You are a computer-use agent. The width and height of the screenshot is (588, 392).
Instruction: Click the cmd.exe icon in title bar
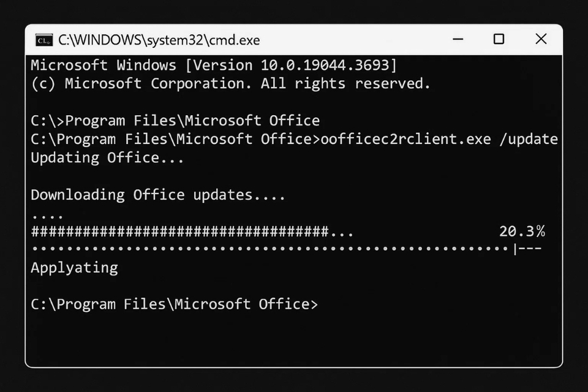coord(43,40)
